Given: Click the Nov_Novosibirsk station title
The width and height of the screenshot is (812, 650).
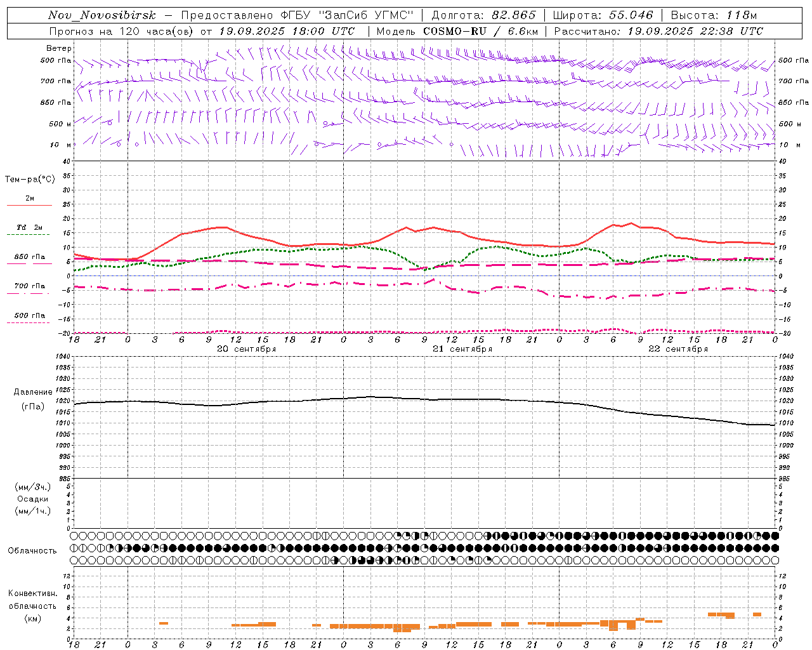Looking at the screenshot, I should pos(101,15).
